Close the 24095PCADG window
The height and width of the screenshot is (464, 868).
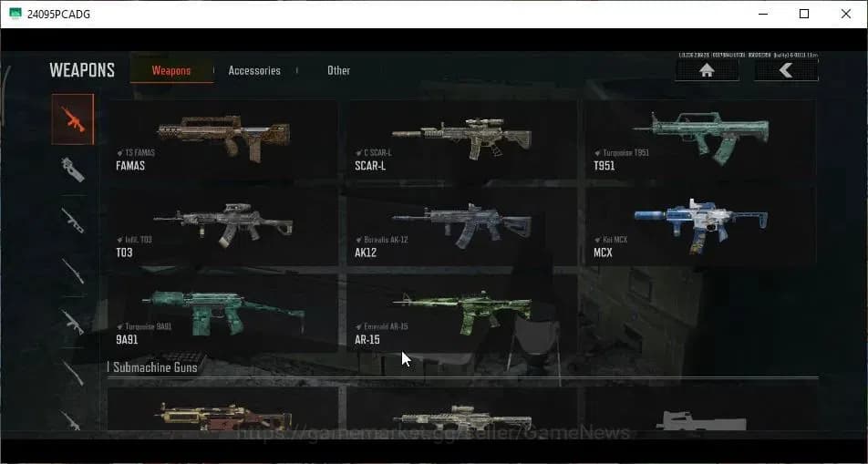pos(846,14)
